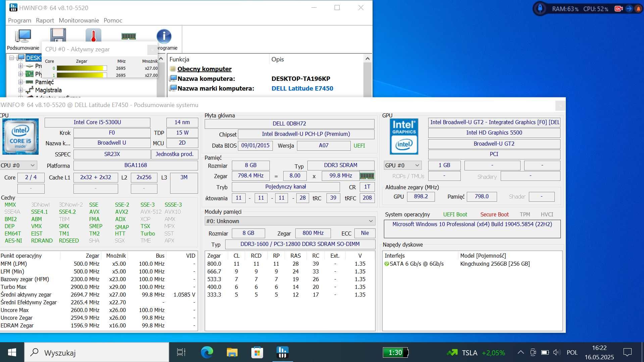Click the Intel Core i5 logo

tap(20, 137)
